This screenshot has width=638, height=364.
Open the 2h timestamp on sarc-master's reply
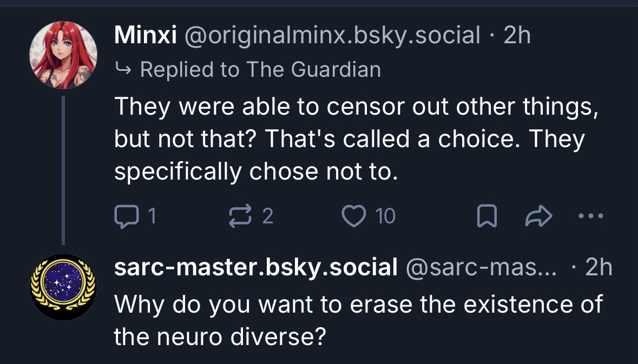(598, 267)
